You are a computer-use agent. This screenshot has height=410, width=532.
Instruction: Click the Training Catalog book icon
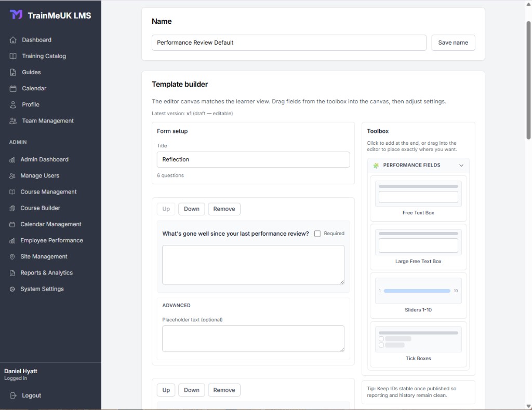click(x=13, y=56)
